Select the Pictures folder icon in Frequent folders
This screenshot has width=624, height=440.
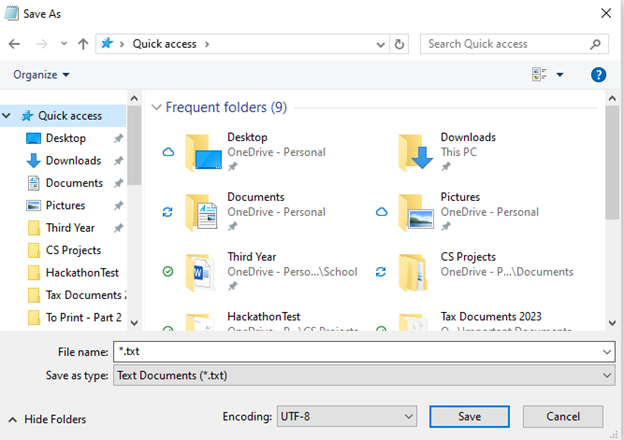tap(416, 212)
